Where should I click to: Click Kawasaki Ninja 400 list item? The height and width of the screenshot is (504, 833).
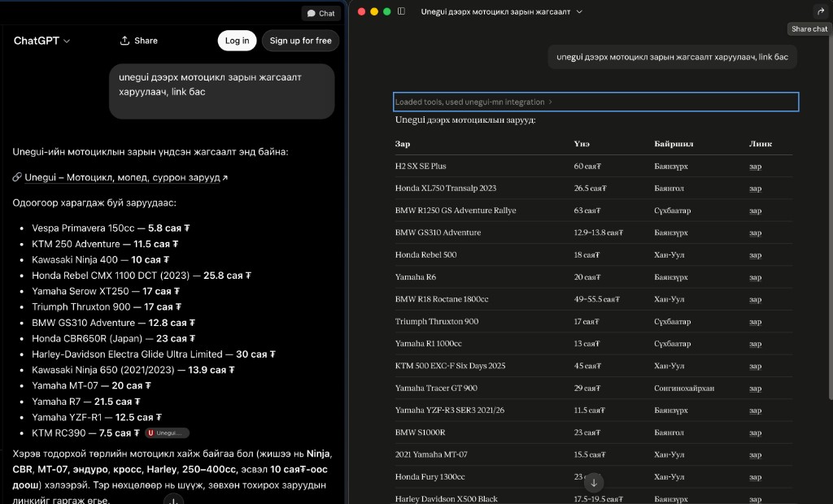point(100,259)
